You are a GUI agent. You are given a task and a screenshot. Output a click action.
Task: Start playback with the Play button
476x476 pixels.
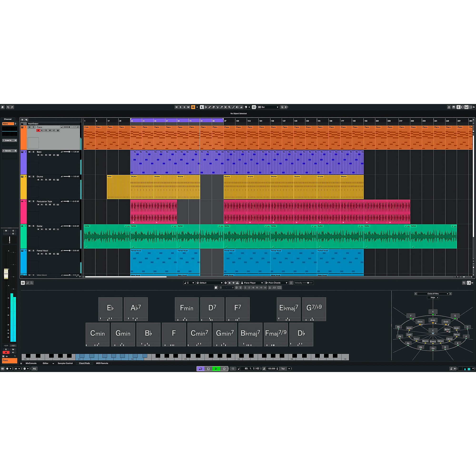[x=216, y=369]
